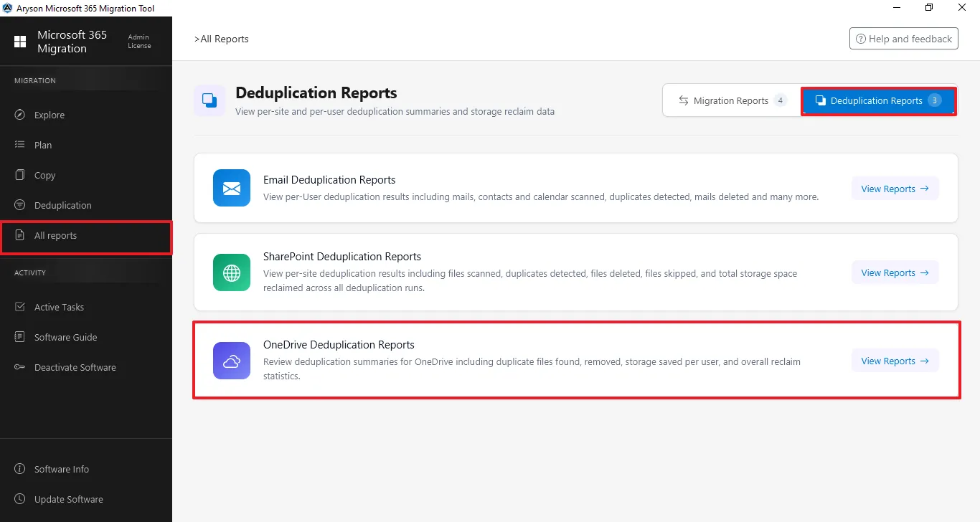980x522 pixels.
Task: Click the Explore compass icon in sidebar
Action: (20, 115)
